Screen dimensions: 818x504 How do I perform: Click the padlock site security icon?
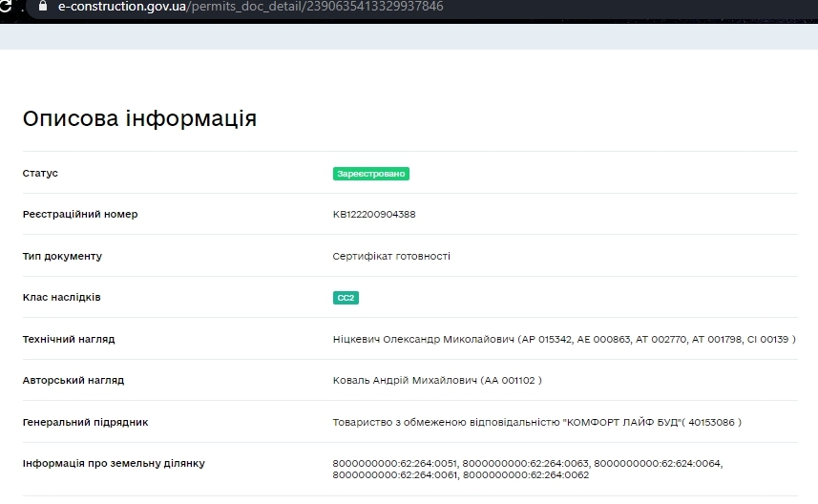point(43,6)
